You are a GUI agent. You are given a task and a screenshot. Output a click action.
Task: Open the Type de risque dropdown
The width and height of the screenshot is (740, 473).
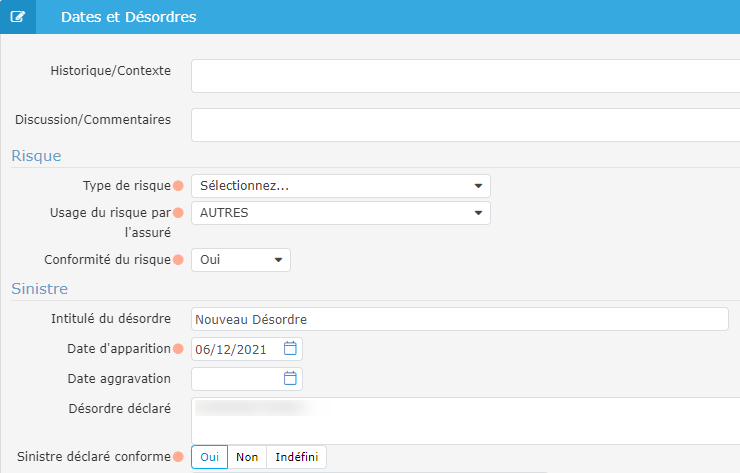coord(340,186)
